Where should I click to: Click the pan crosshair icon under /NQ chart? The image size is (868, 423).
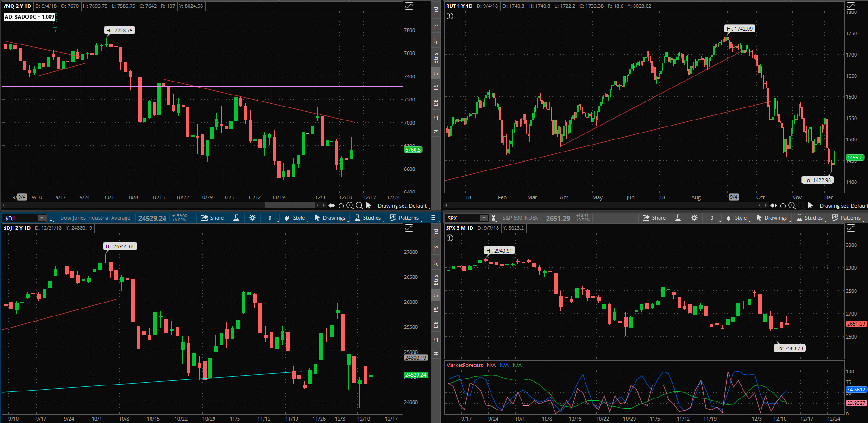pyautogui.click(x=341, y=206)
